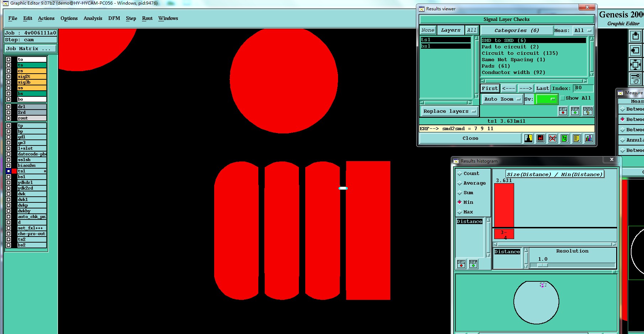The height and width of the screenshot is (334, 644).
Task: Click the yellow notes icon in Results viewer
Action: tap(577, 138)
